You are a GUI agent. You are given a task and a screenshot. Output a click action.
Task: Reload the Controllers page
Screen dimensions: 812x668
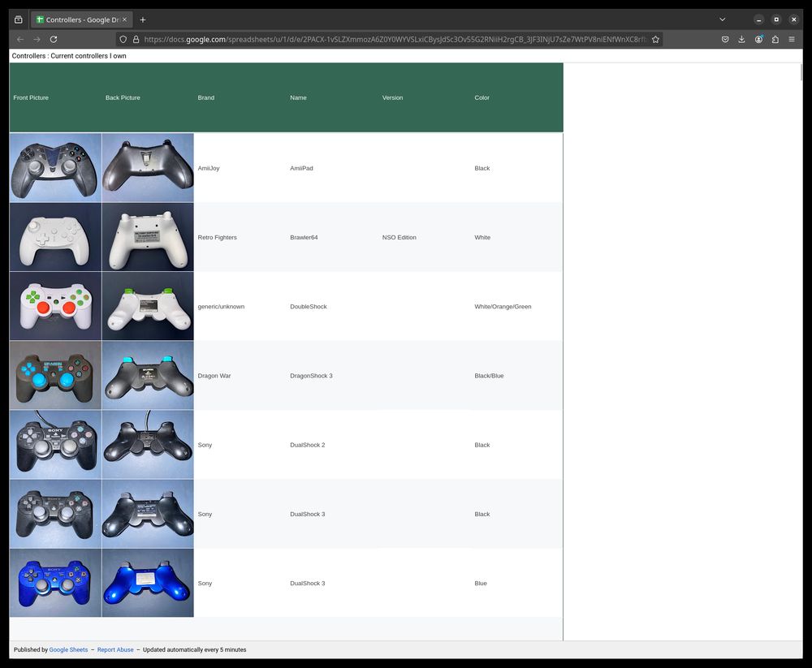(54, 39)
